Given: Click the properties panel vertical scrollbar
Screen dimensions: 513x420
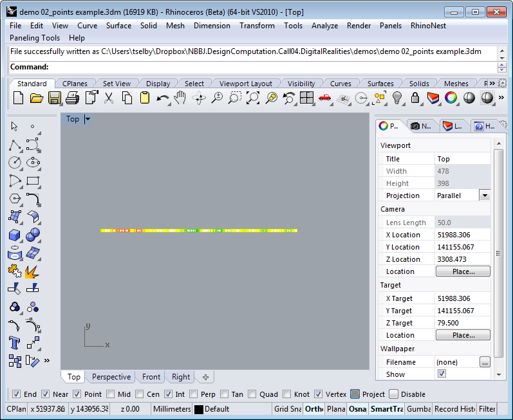Looking at the screenshot, I should pos(498,253).
